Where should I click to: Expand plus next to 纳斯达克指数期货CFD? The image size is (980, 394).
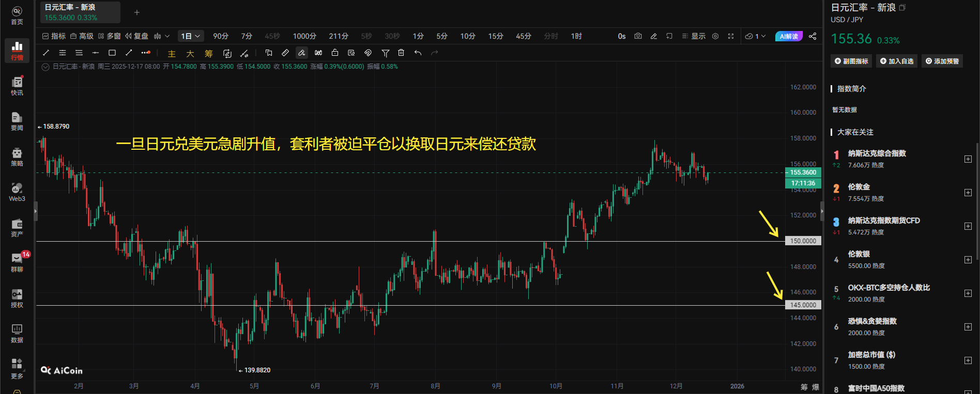[968, 226]
